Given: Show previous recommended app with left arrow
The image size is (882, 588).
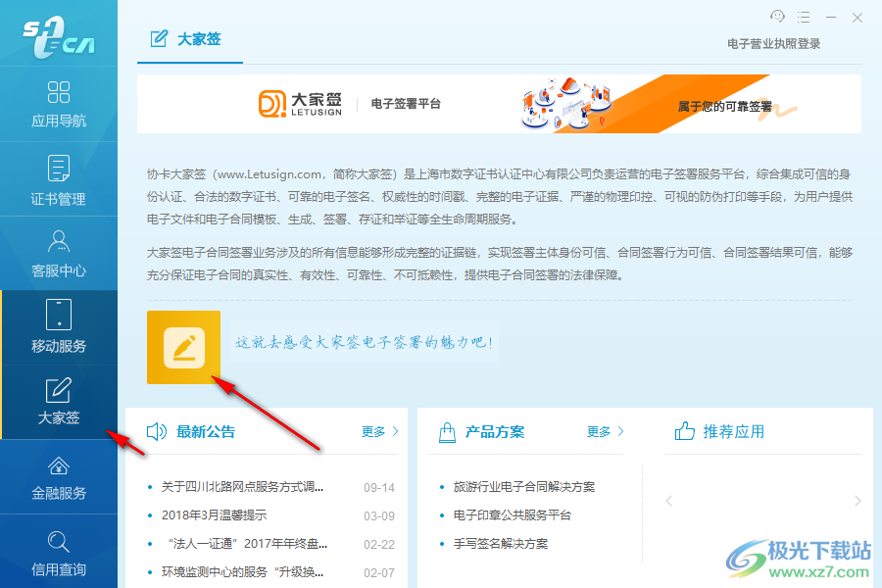Looking at the screenshot, I should click(x=668, y=501).
